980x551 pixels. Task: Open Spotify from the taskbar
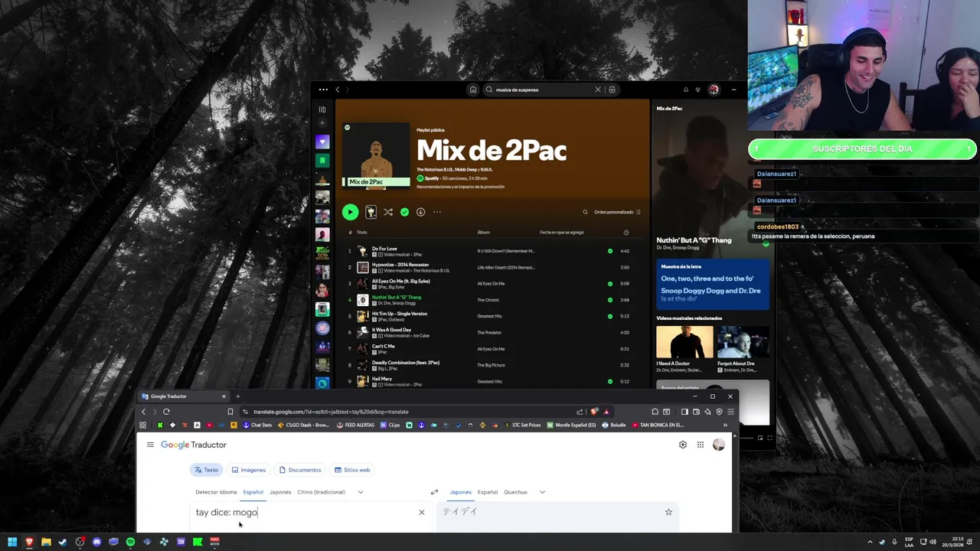tap(130, 542)
